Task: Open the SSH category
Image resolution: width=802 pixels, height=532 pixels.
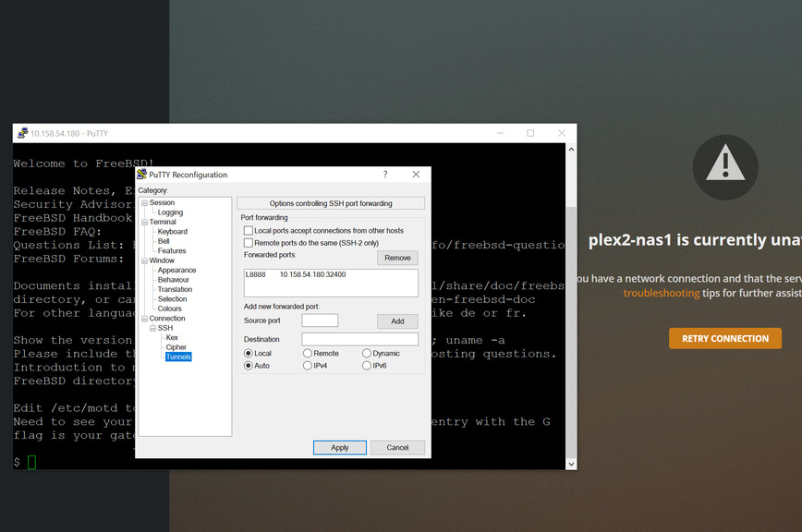Action: point(165,328)
